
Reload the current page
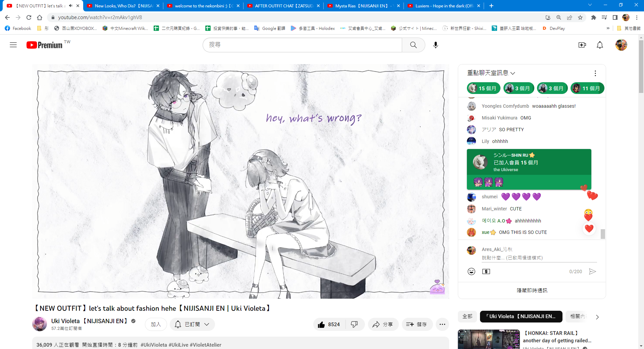tap(29, 17)
